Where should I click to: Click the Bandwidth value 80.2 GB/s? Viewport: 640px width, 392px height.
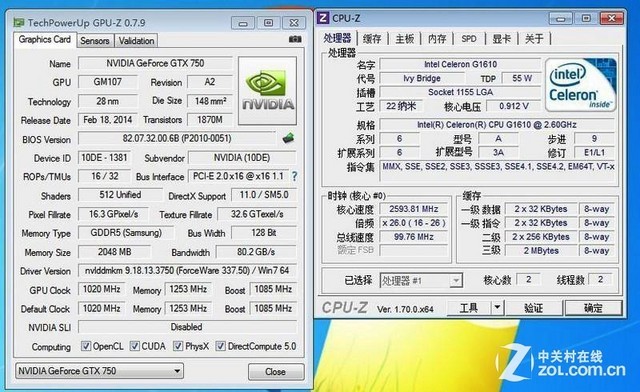[x=256, y=252]
